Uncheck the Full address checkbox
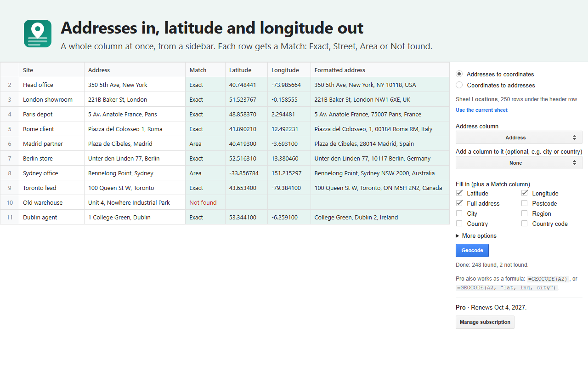 tap(459, 203)
